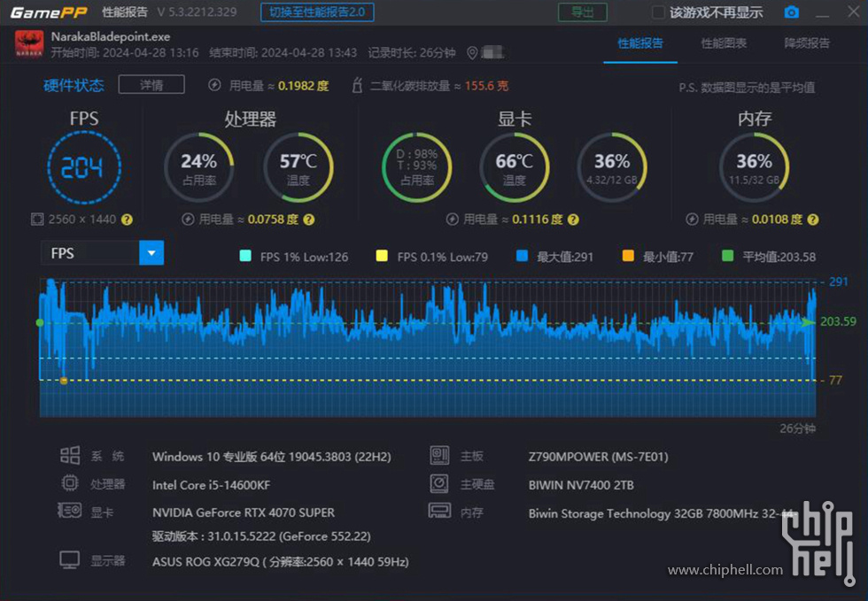Click the power icon beside 0.0108 度

692,220
